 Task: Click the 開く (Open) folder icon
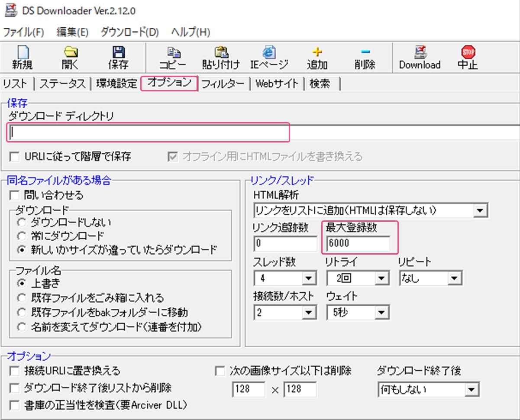70,52
